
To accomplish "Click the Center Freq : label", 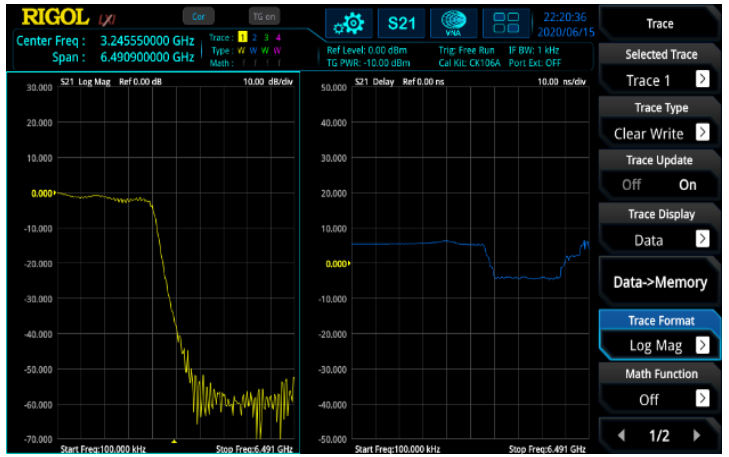I will click(x=51, y=41).
